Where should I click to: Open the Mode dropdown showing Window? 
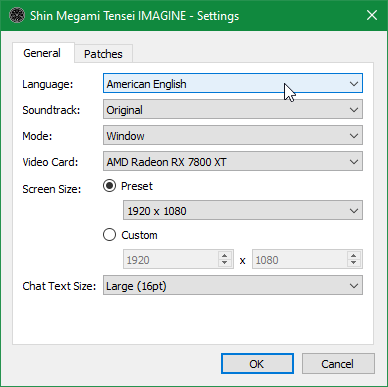pyautogui.click(x=233, y=135)
